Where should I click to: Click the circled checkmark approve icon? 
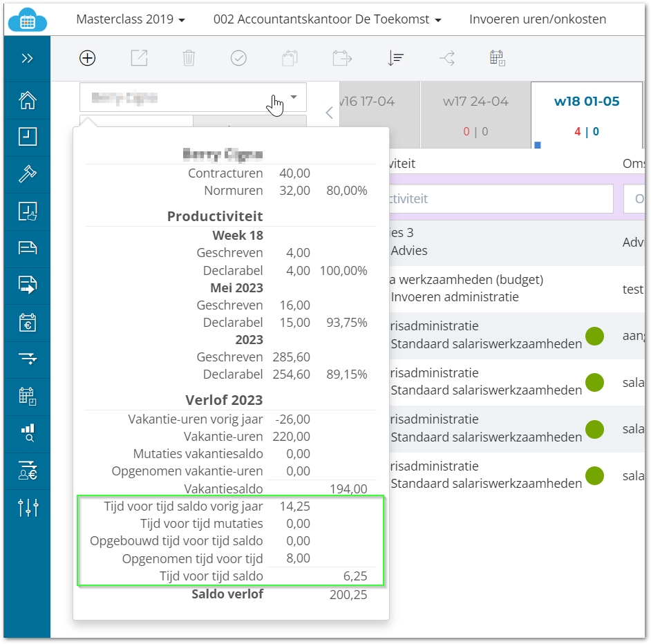pyautogui.click(x=238, y=58)
